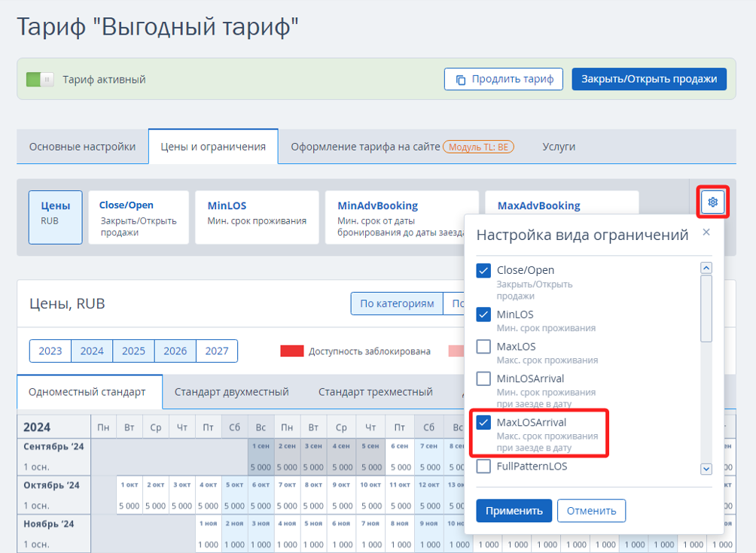Select the Стандарт двухместный room tab
Image resolution: width=756 pixels, height=553 pixels.
[232, 392]
